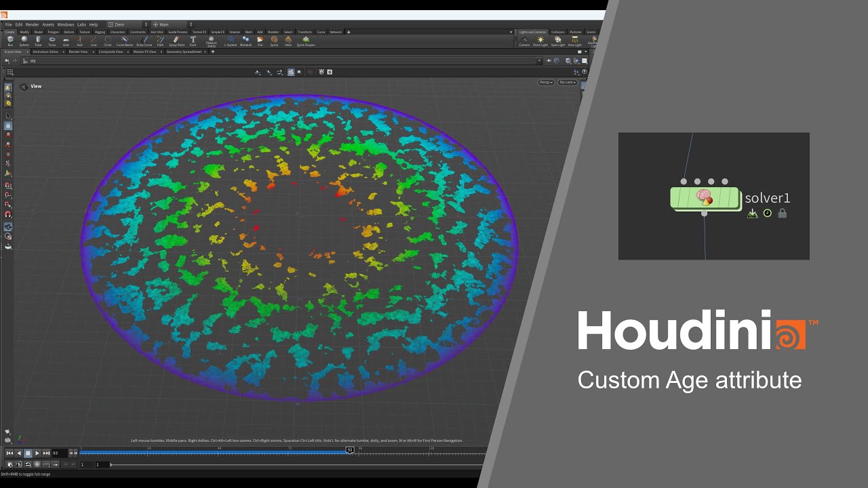Open the Labs menu
The width and height of the screenshot is (868, 488).
[81, 24]
